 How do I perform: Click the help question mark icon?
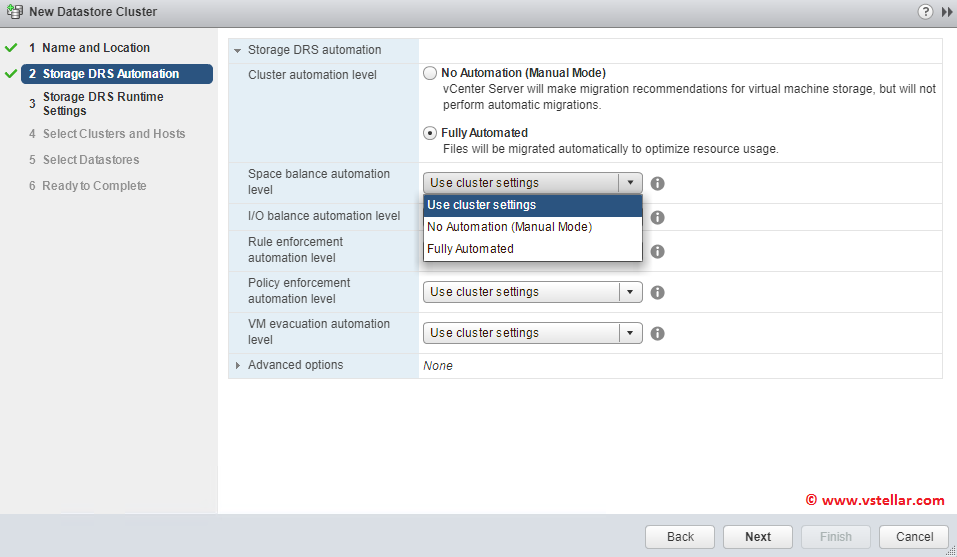coord(925,12)
